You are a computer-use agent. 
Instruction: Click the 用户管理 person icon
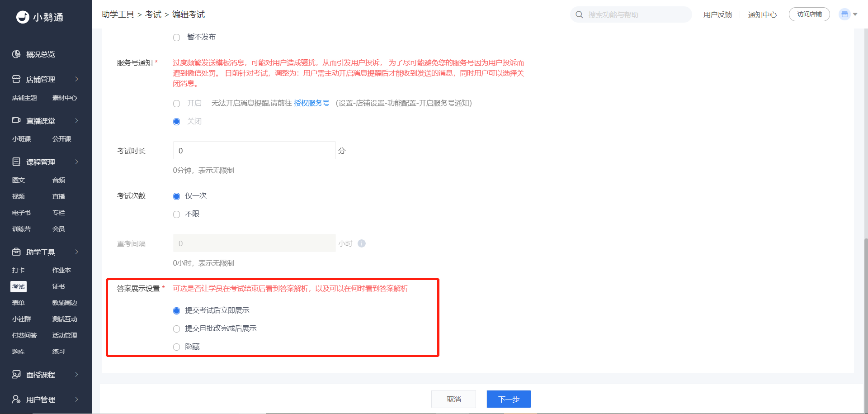[16, 399]
